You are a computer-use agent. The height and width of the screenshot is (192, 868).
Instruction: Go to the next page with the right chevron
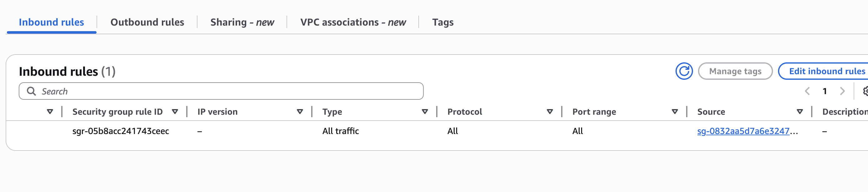843,91
